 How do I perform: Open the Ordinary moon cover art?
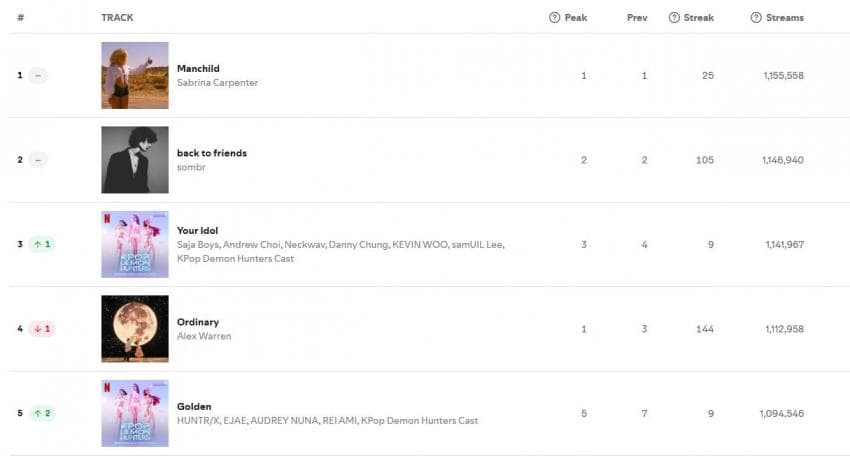point(135,329)
